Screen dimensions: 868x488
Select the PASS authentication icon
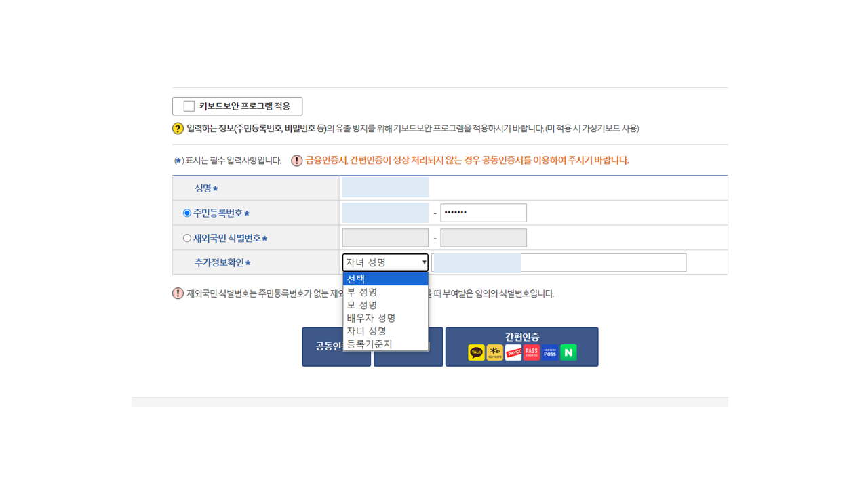point(531,352)
